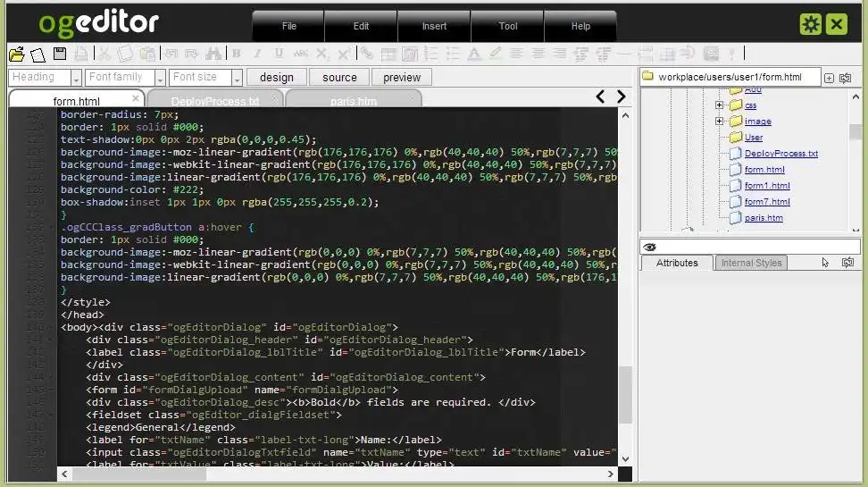Toggle underline formatting
The width and height of the screenshot is (868, 487).
[x=279, y=54]
